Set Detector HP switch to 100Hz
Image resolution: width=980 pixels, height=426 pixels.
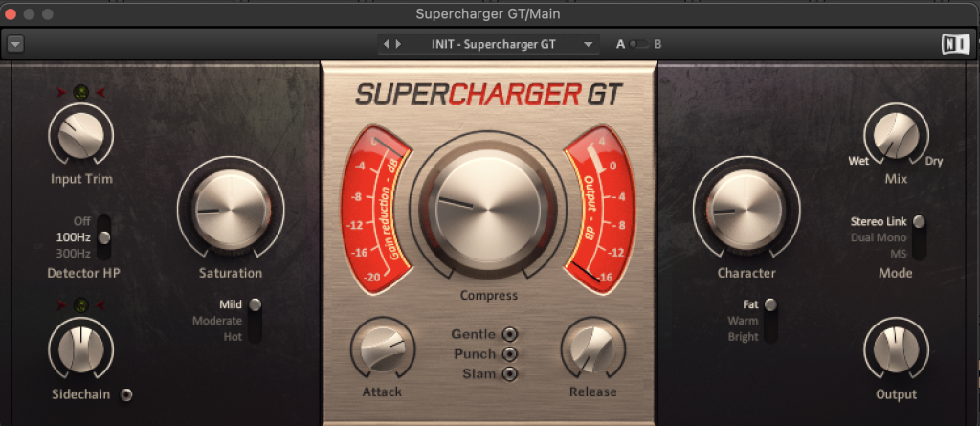click(74, 237)
